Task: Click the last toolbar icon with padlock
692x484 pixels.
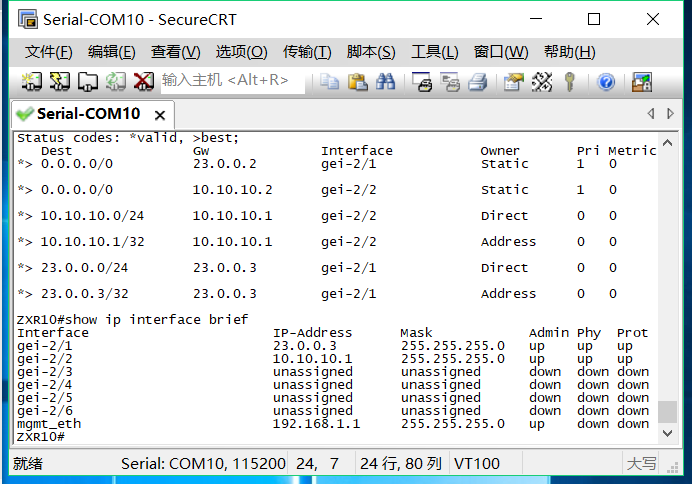Action: coord(642,82)
